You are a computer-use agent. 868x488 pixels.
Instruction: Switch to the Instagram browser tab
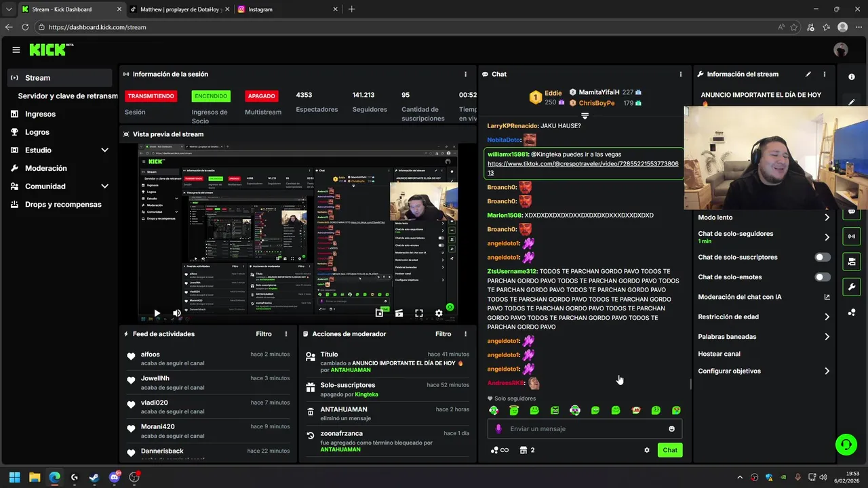pyautogui.click(x=288, y=9)
